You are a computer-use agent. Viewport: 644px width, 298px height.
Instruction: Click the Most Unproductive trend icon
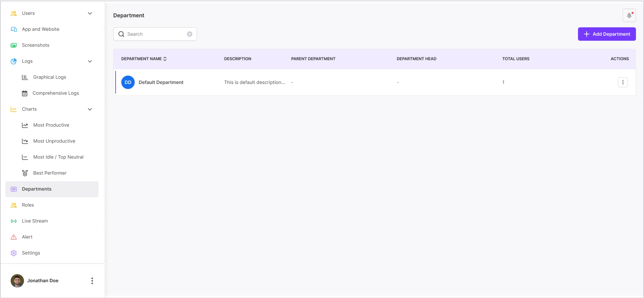click(x=25, y=141)
